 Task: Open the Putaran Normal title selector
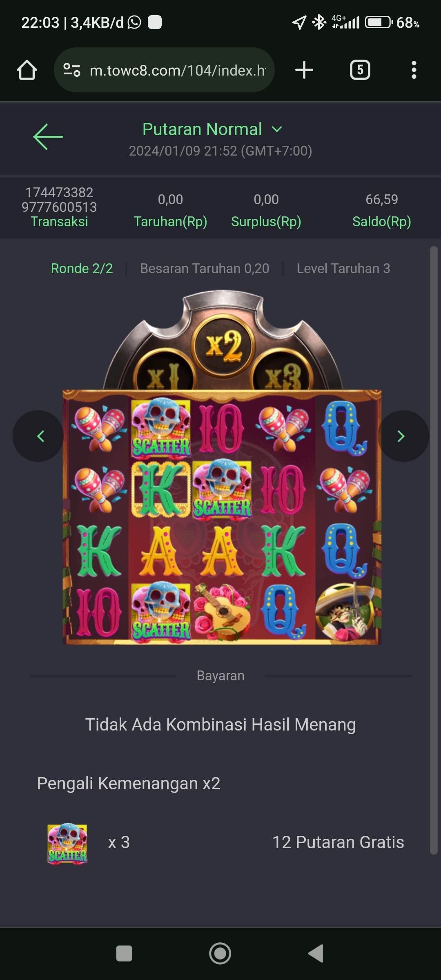[x=202, y=129]
